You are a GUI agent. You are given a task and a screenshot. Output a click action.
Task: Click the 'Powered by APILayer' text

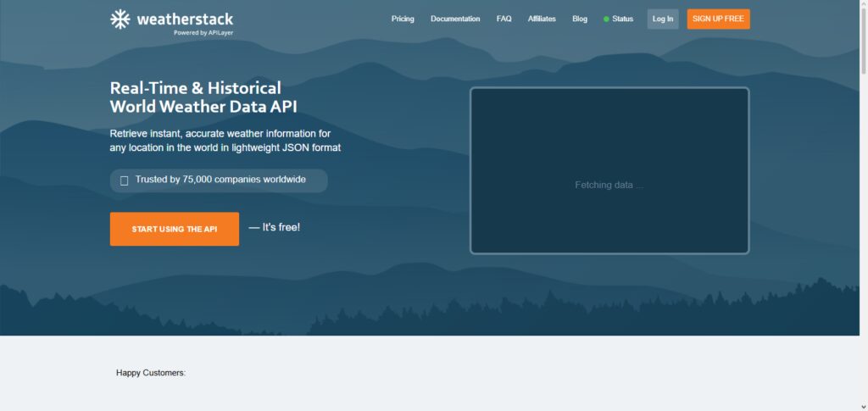(203, 33)
